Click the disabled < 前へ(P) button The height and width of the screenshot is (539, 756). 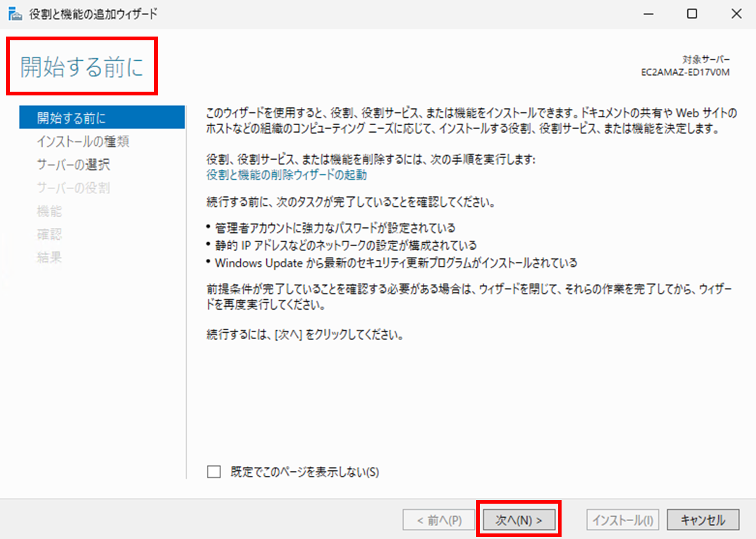click(x=439, y=520)
